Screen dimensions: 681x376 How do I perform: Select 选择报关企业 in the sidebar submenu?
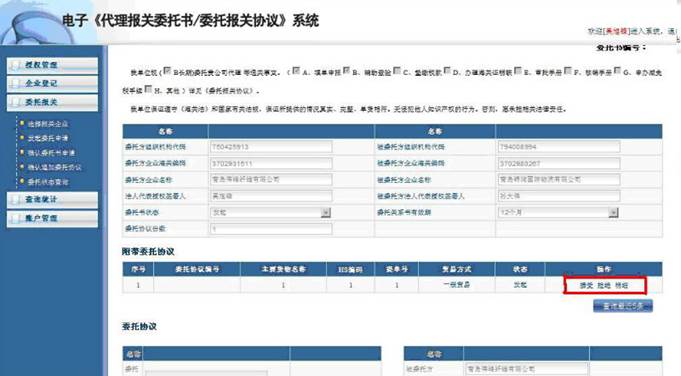click(48, 124)
